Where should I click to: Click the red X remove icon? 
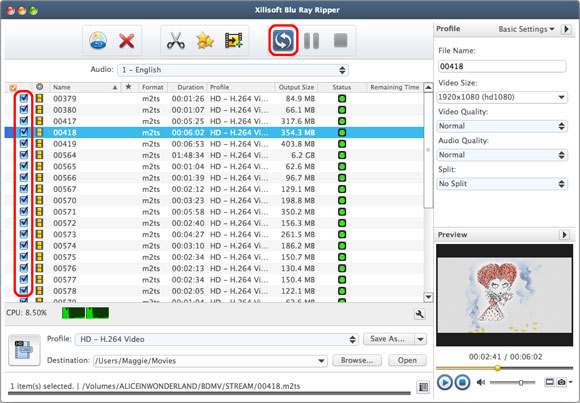click(127, 41)
